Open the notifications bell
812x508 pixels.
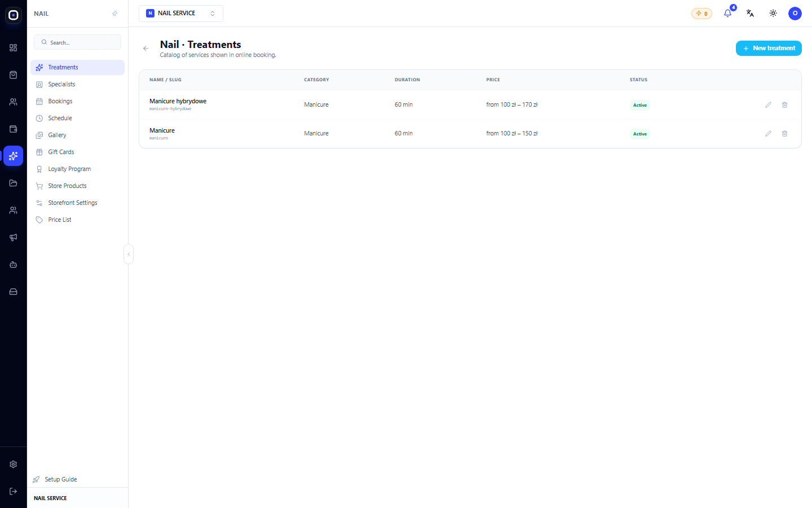(727, 13)
